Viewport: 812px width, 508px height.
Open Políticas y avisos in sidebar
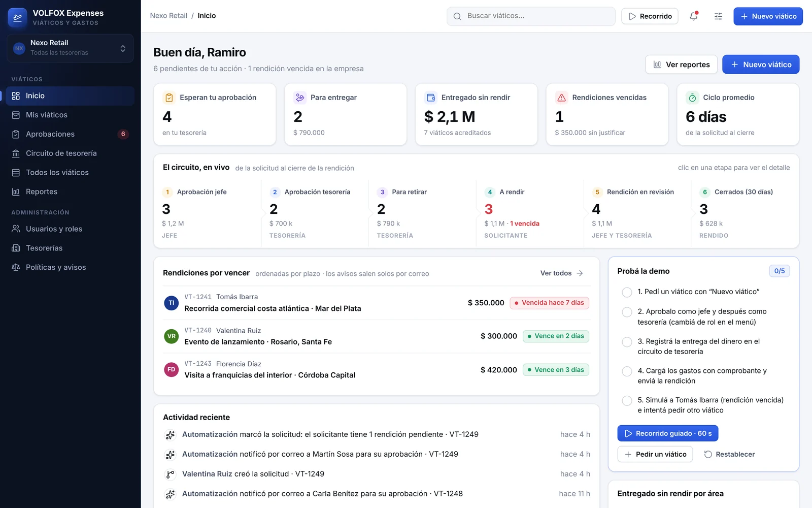tap(70, 267)
